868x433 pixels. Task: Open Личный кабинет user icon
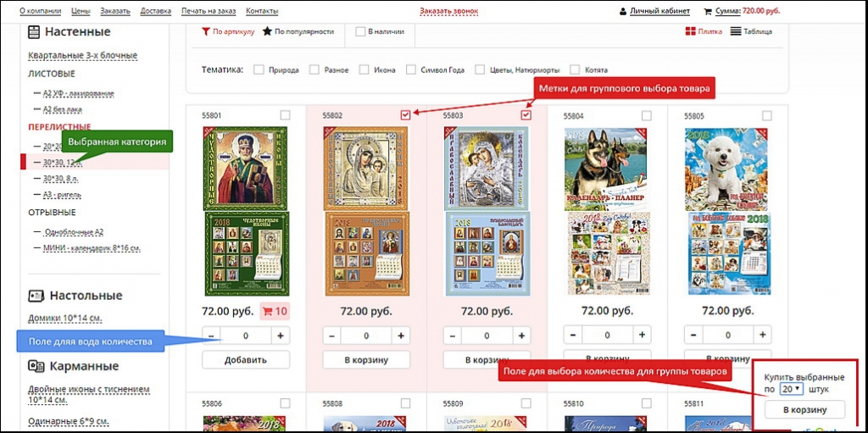coord(623,12)
